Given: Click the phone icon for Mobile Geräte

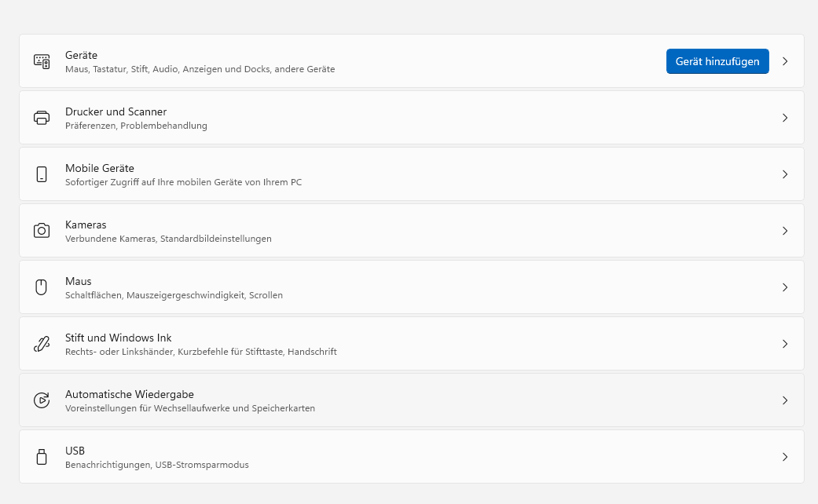Looking at the screenshot, I should [42, 174].
